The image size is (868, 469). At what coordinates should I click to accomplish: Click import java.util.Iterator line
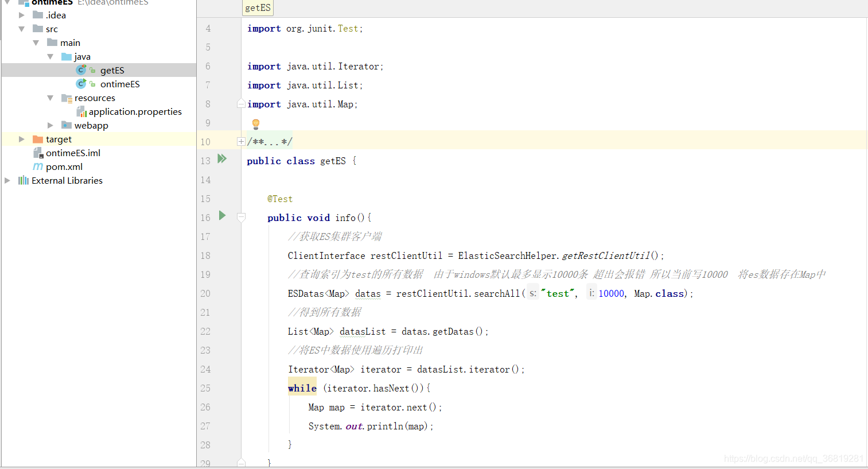(316, 66)
